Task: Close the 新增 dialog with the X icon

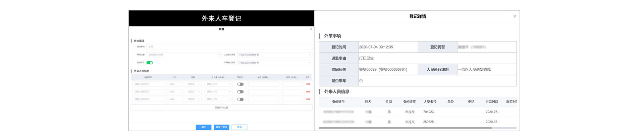Action: (x=311, y=29)
